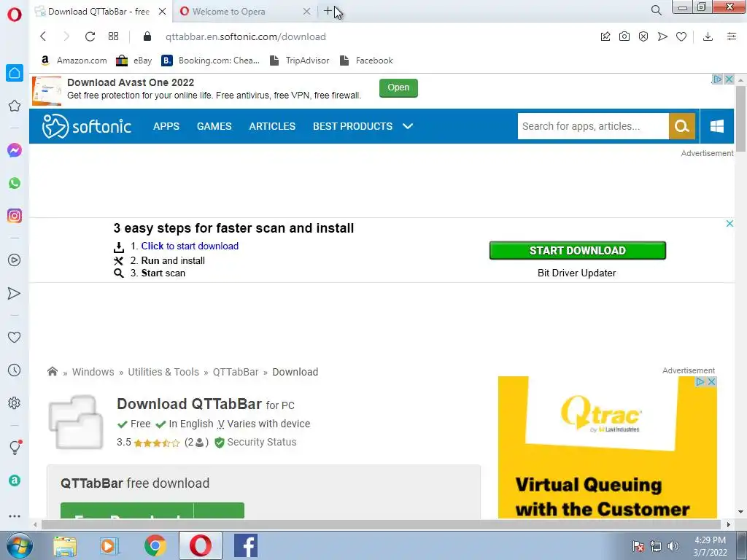This screenshot has width=747, height=560.
Task: Click the Windows breadcrumb link
Action: (x=93, y=372)
